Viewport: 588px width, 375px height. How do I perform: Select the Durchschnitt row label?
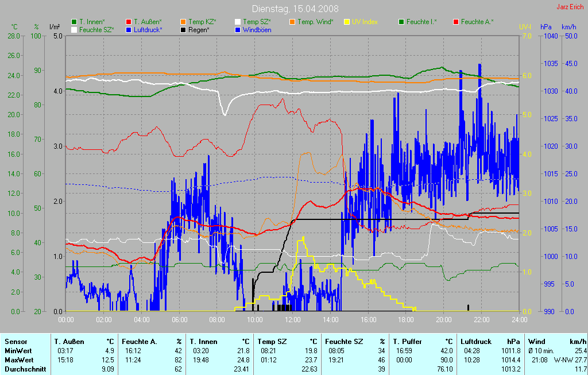25,369
